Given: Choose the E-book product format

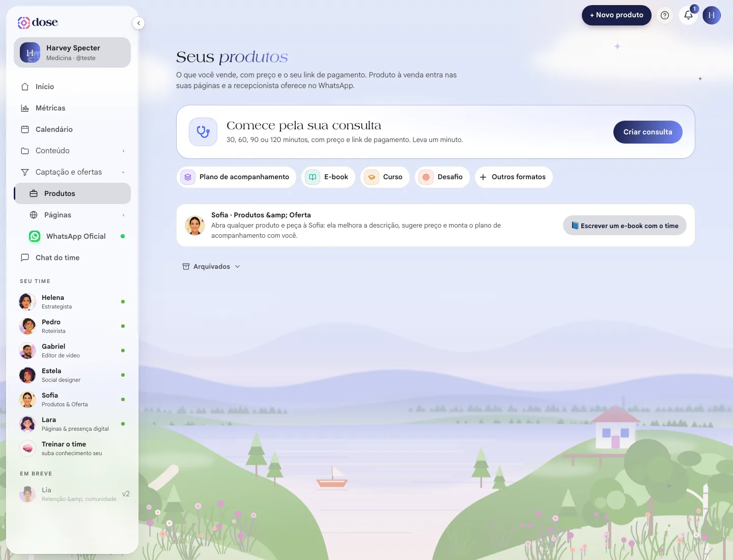Looking at the screenshot, I should (x=328, y=177).
